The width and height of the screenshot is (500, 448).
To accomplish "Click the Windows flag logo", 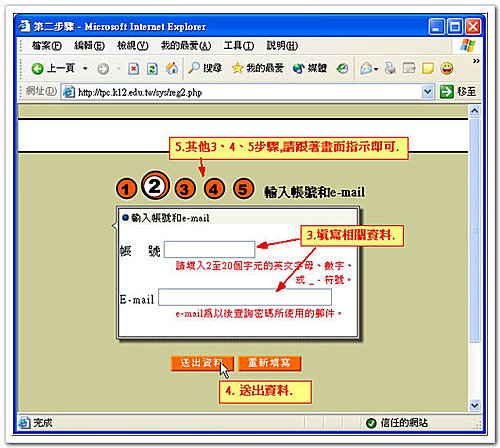I will point(468,45).
